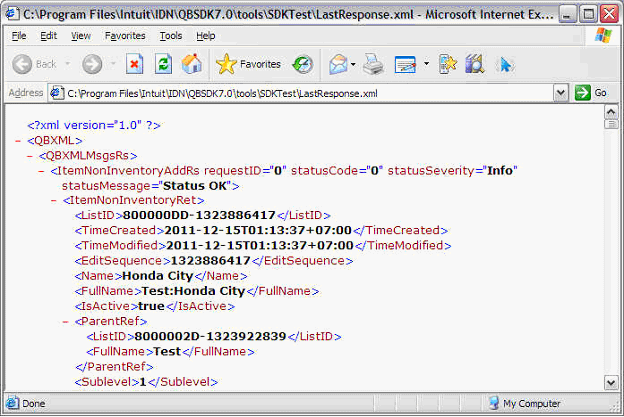Open the Home page icon

point(191,64)
